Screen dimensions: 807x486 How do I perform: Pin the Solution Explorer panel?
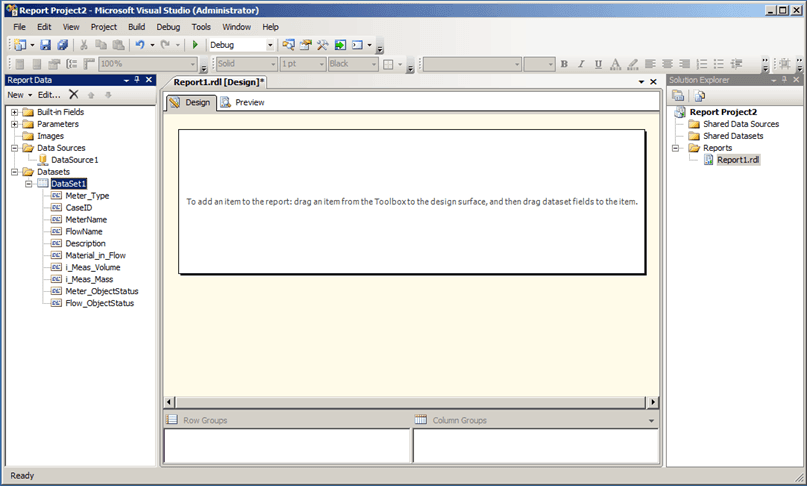point(784,80)
